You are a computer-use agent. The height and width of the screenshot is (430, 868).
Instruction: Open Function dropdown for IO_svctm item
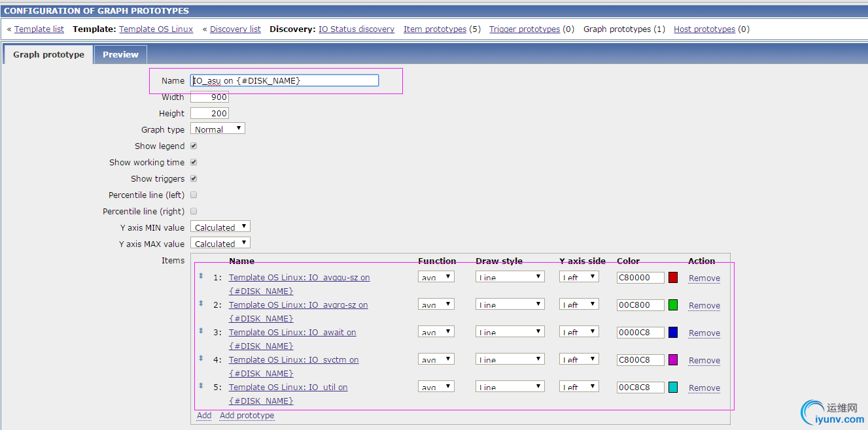[x=436, y=359]
